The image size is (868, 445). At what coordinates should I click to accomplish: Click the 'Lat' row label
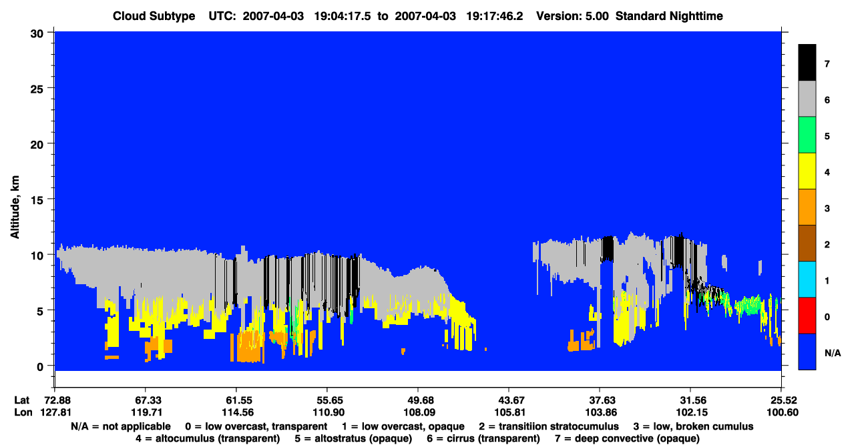coord(21,400)
